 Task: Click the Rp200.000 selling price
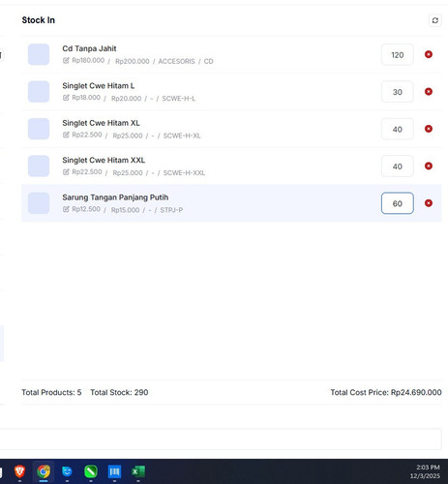click(133, 61)
